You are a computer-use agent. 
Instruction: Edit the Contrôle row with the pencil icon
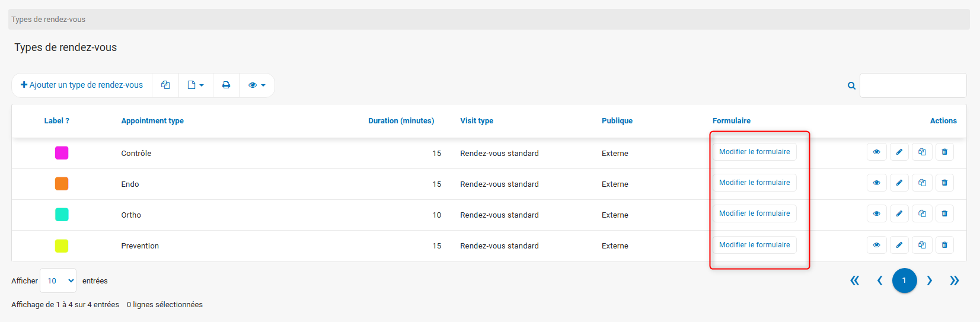[x=899, y=152]
